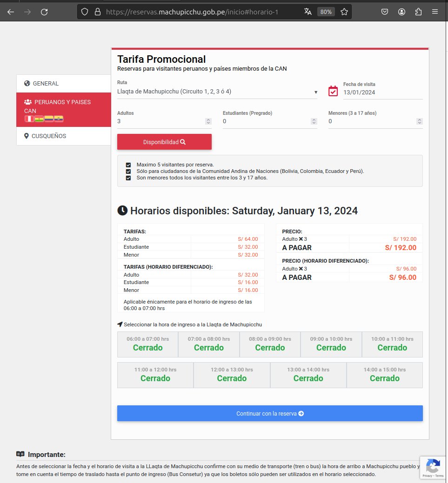Screen dimensions: 448x483
Task: Click the Disponibilidad search button
Action: tap(164, 142)
